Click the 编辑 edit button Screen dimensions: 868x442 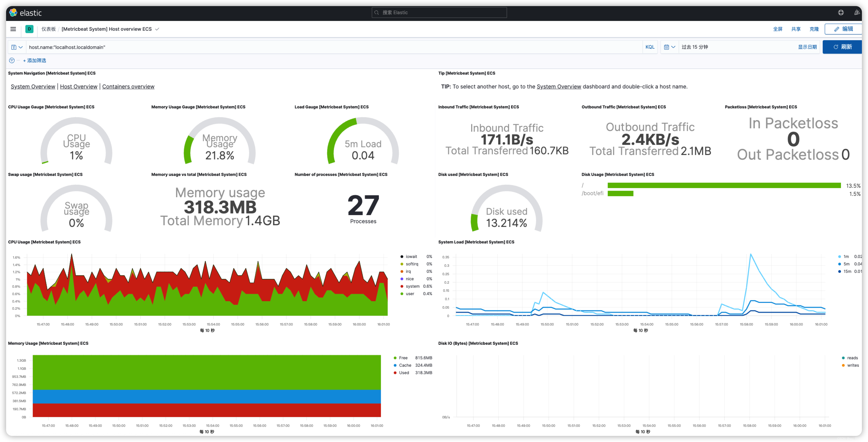pos(843,29)
